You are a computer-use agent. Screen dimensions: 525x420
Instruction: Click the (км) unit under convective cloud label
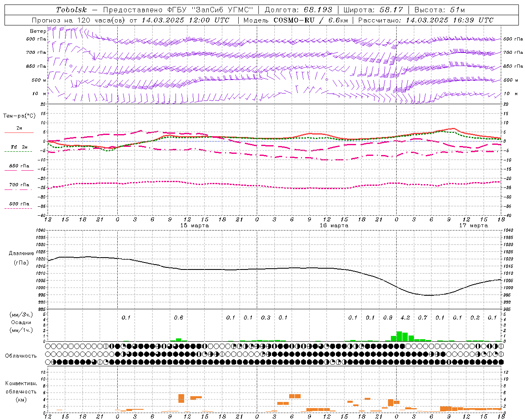click(21, 399)
